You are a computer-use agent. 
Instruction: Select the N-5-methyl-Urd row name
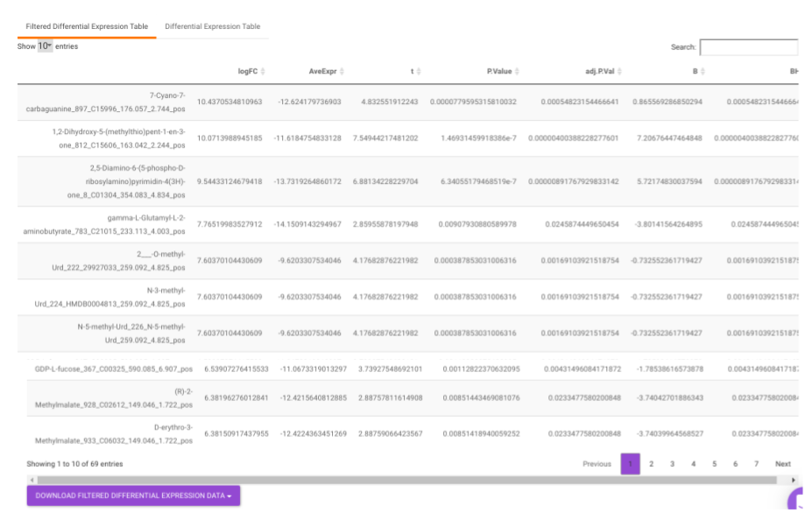coord(131,334)
